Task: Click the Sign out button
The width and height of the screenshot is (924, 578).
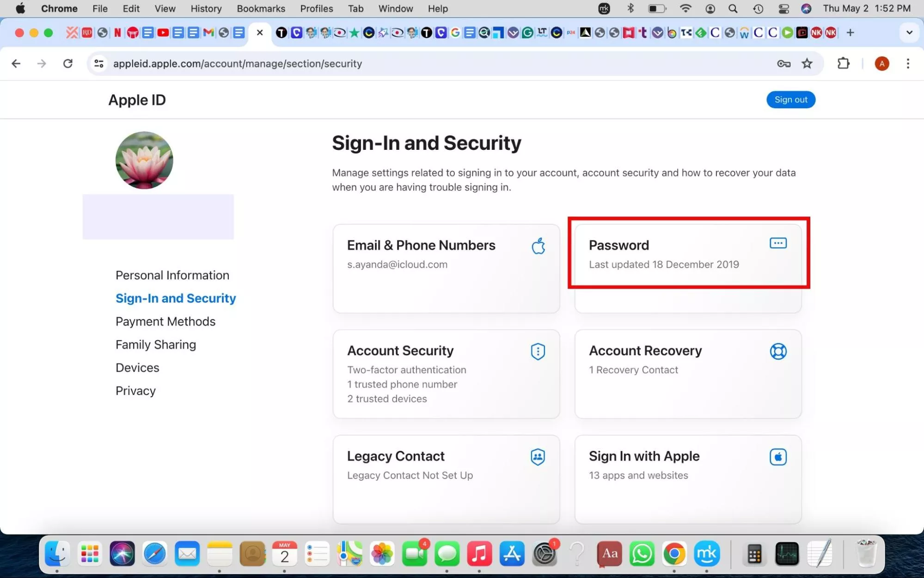Action: [x=790, y=99]
